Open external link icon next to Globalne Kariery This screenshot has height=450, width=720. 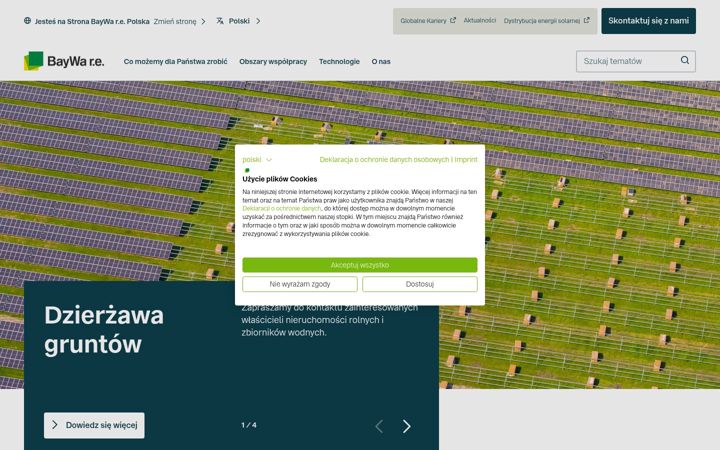tap(453, 20)
